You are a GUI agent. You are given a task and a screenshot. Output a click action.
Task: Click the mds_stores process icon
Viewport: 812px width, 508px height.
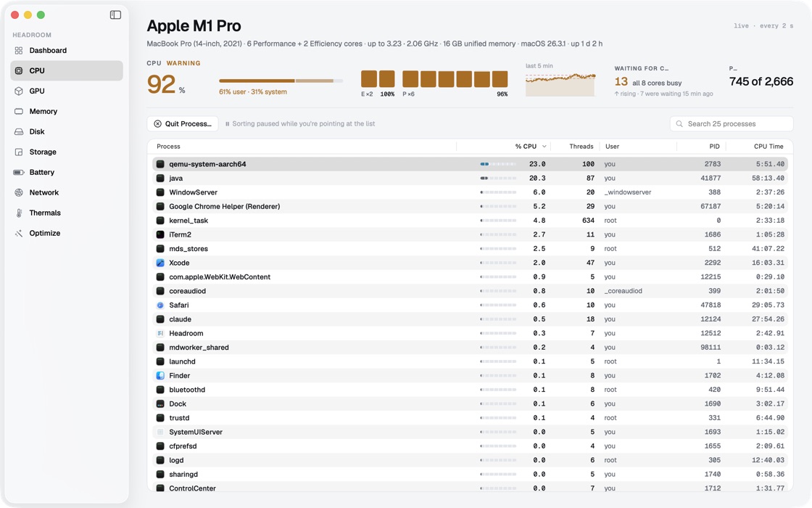point(160,248)
